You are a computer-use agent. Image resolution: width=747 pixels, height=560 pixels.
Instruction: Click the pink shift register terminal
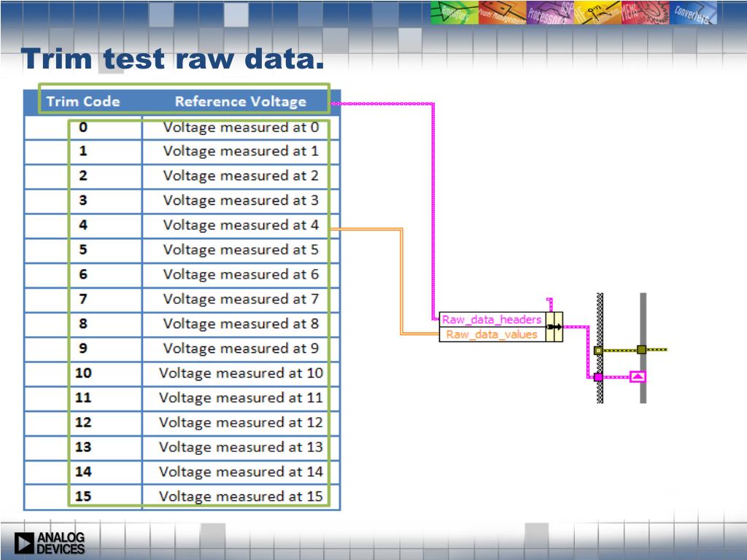click(638, 377)
